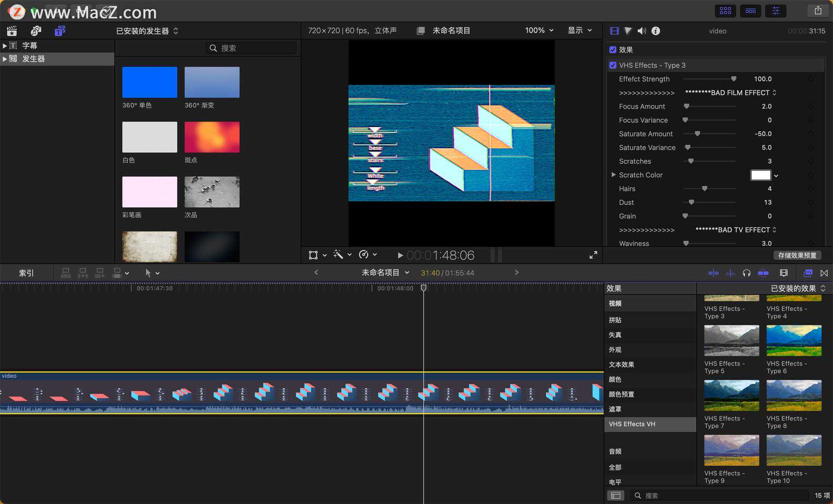Click the effects browser 搜索 field
This screenshot has height=504, width=833.
[718, 495]
